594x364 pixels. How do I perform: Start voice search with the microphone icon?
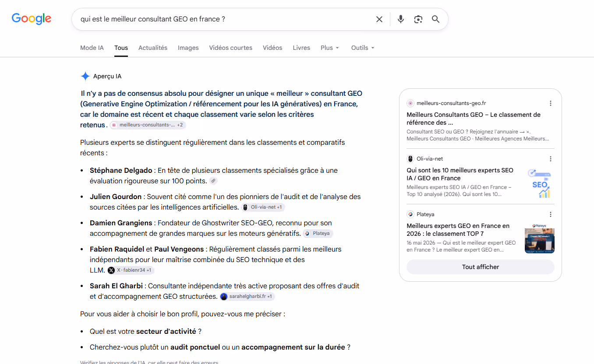401,19
